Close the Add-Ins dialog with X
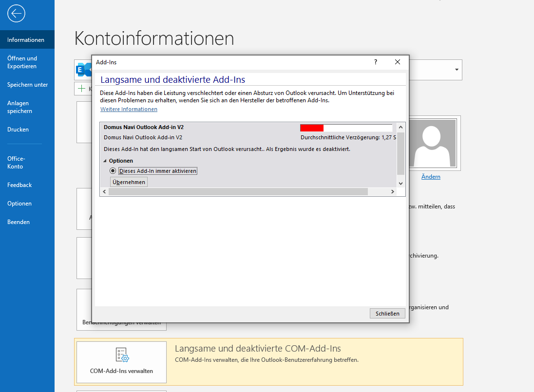Viewport: 534px width, 392px height. (x=398, y=62)
